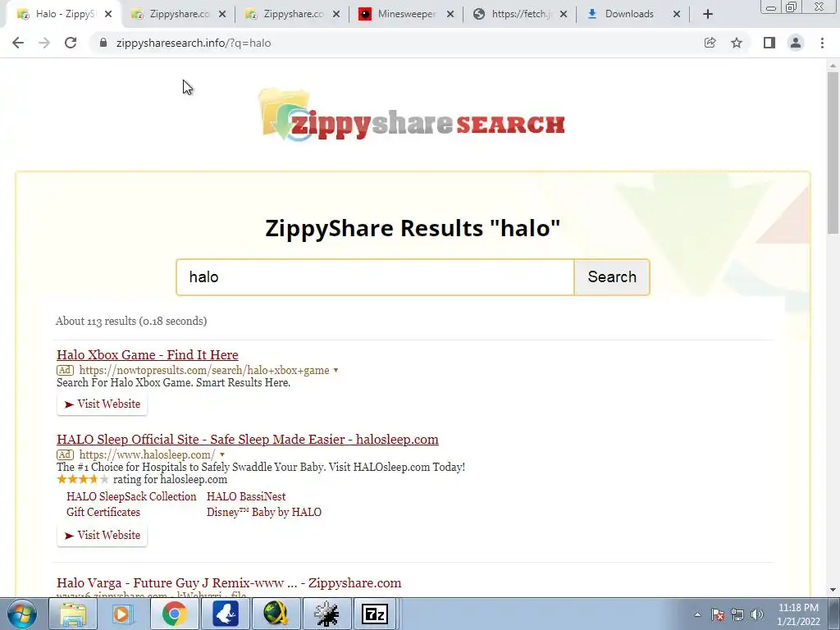Open the volume speaker icon

756,614
